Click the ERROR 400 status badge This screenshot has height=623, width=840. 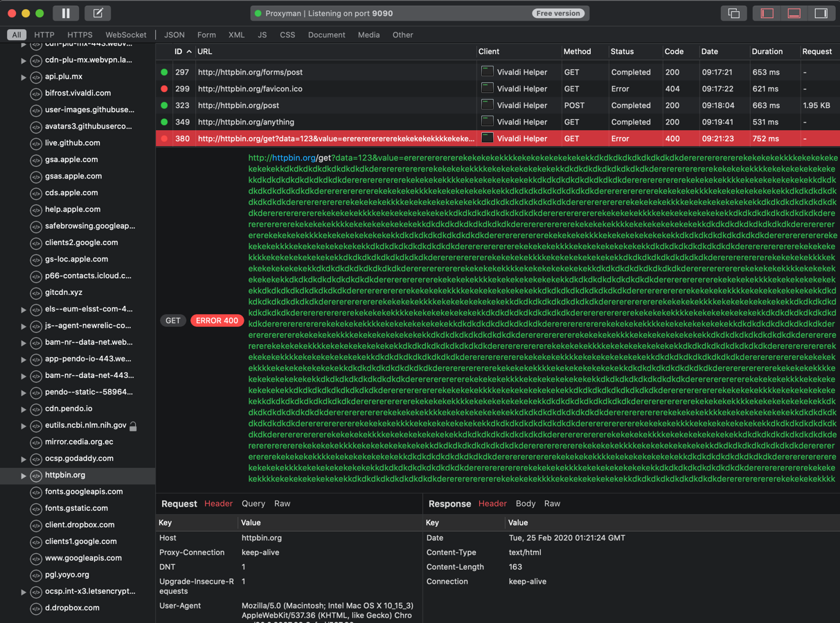click(217, 320)
